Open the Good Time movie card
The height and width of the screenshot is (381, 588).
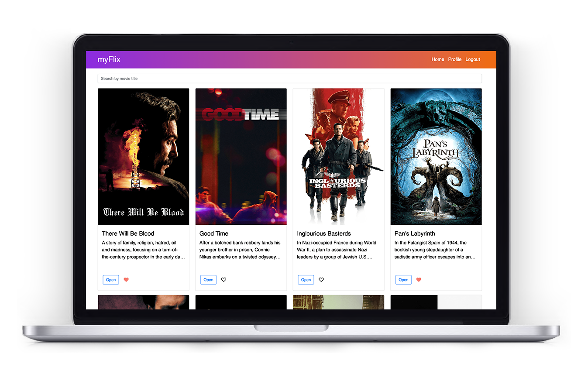[x=208, y=280]
